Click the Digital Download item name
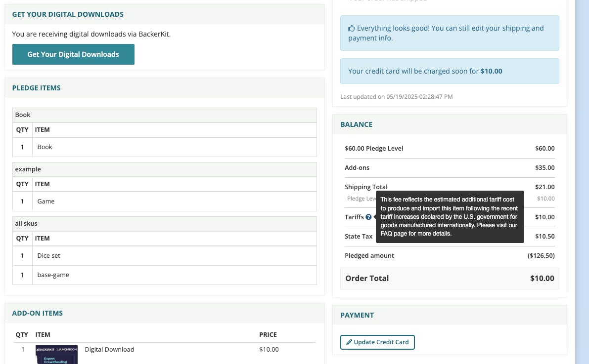Image resolution: width=589 pixels, height=364 pixels. tap(109, 350)
